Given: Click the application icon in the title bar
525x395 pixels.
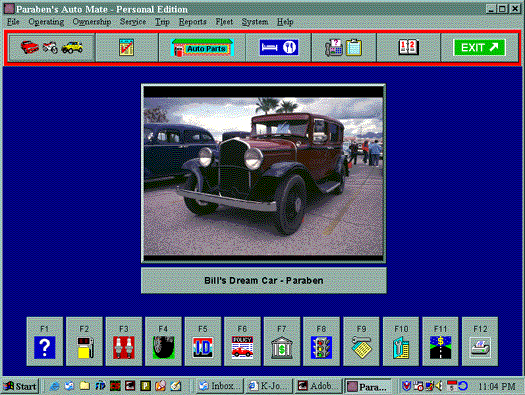Looking at the screenshot, I should point(9,9).
